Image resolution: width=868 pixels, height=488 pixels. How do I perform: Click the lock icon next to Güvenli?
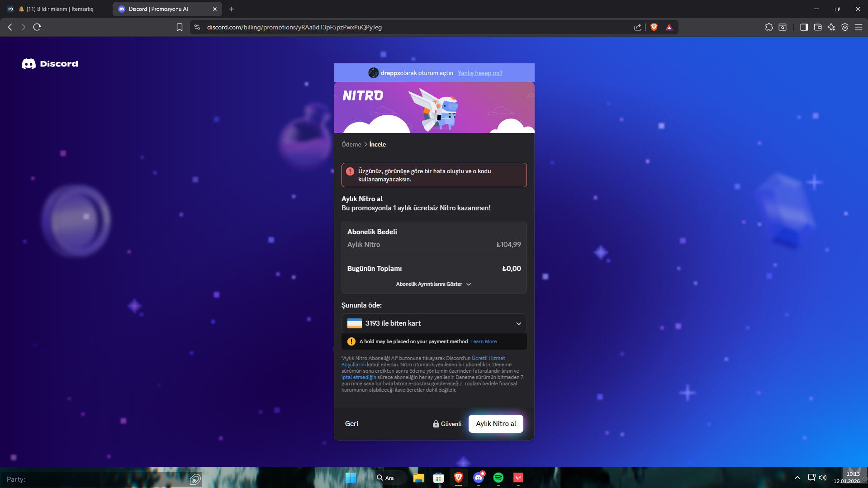(436, 424)
